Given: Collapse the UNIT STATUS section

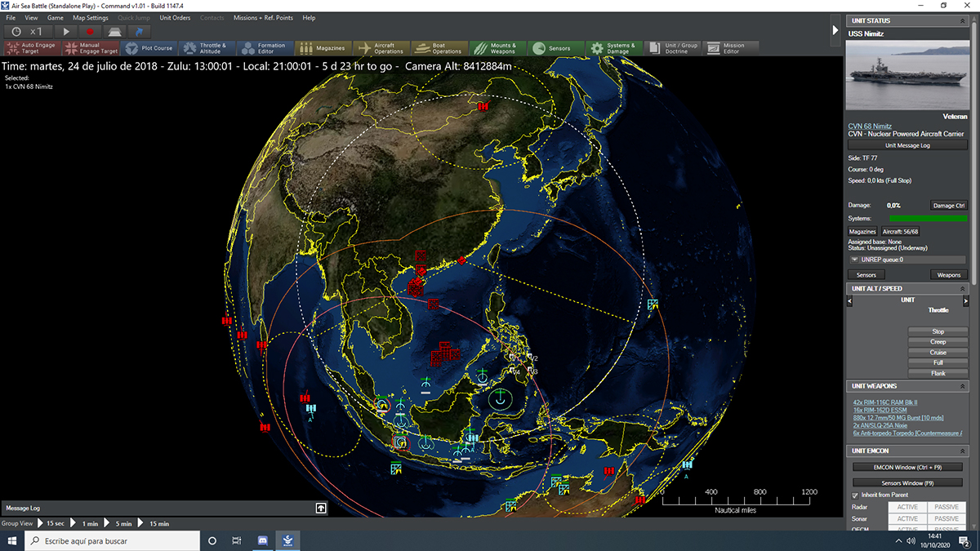Looking at the screenshot, I should tap(962, 20).
